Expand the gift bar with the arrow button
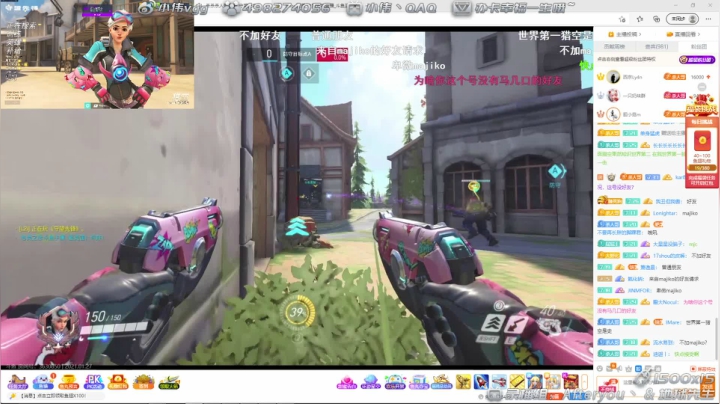The height and width of the screenshot is (404, 720). tap(585, 382)
